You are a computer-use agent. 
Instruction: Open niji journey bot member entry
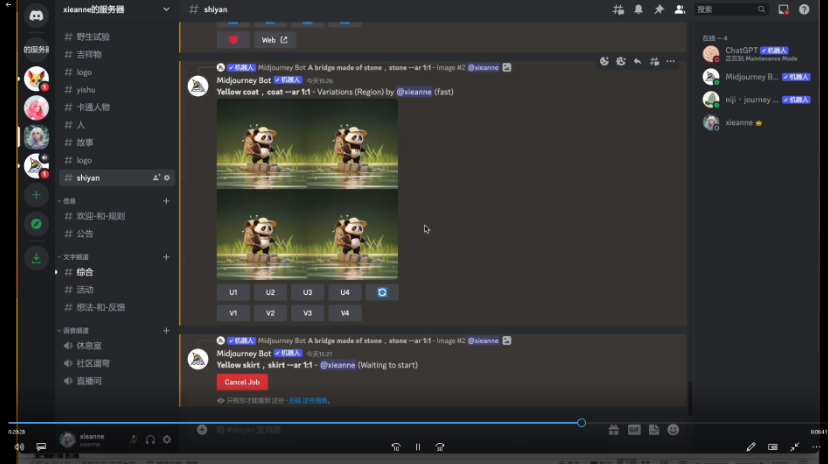click(x=756, y=100)
